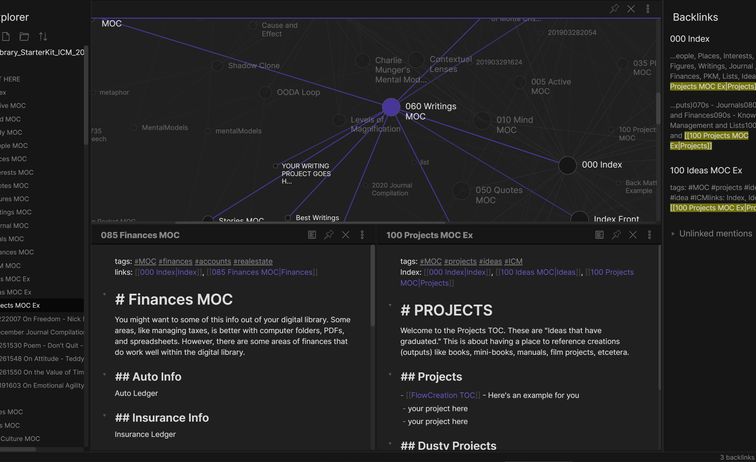This screenshot has height=462, width=756.
Task: Pin the 100 Projects MOC Ex pane
Action: click(x=616, y=235)
